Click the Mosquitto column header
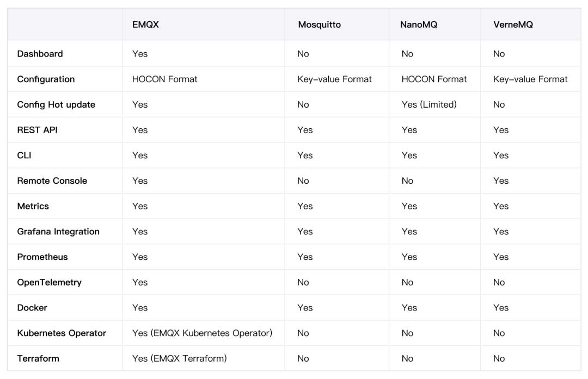588x379 pixels. coord(320,25)
